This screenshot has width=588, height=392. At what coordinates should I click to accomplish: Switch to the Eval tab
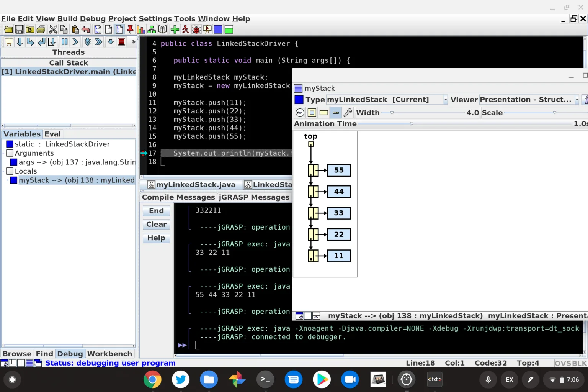coord(52,134)
